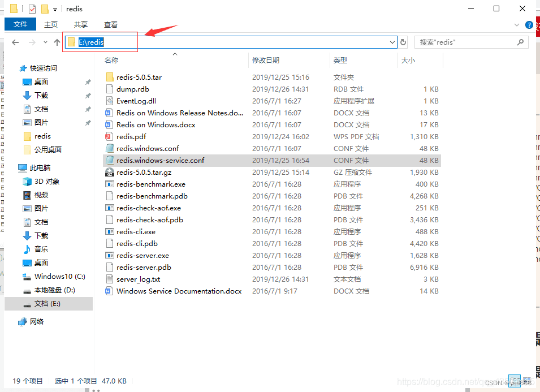
Task: Click the redis-benchmark.exe application icon
Action: click(x=110, y=184)
